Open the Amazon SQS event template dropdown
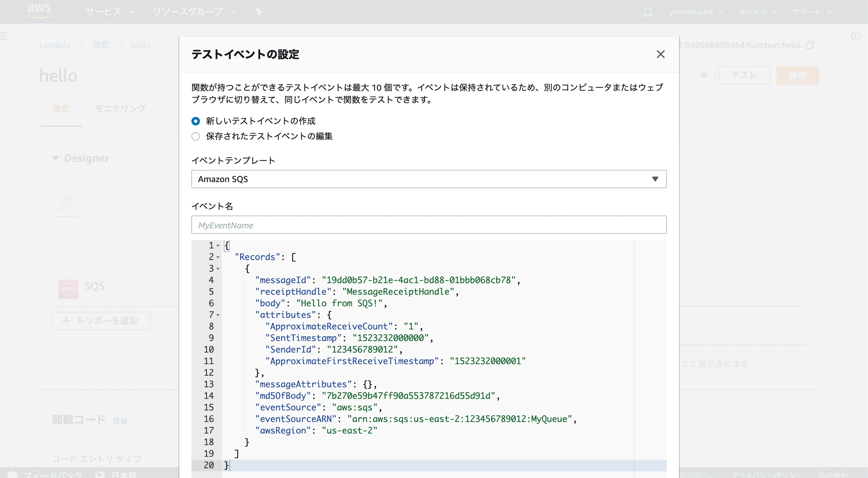 (429, 179)
